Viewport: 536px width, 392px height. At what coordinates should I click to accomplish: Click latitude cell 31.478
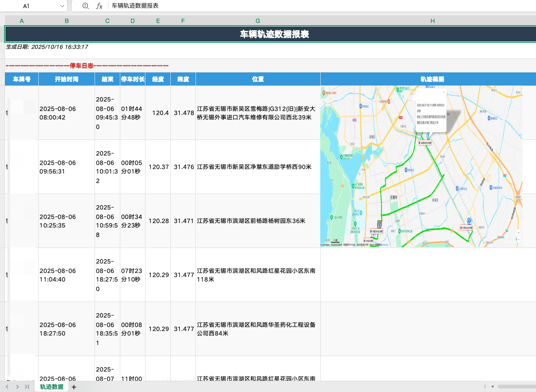183,113
